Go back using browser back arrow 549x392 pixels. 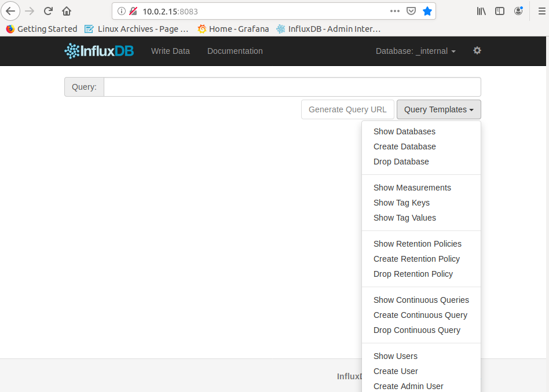pyautogui.click(x=10, y=11)
